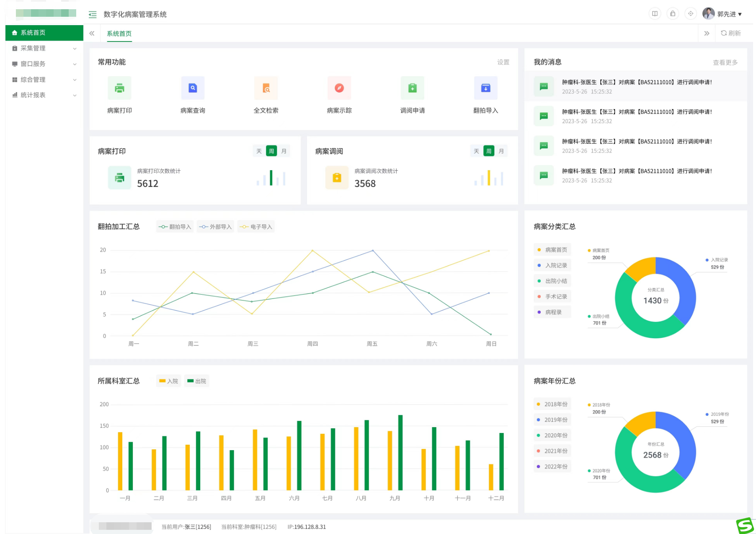
Task: Click the split-layout icon in top header
Action: point(655,14)
